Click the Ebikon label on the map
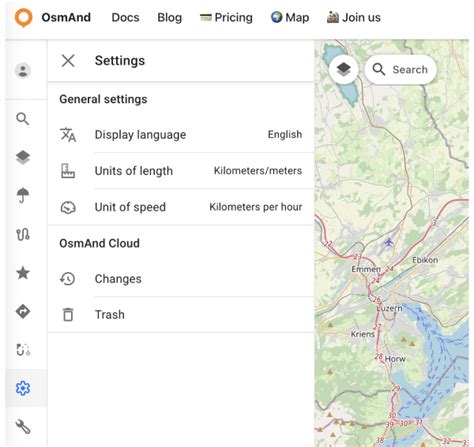The image size is (474, 447). pos(425,260)
